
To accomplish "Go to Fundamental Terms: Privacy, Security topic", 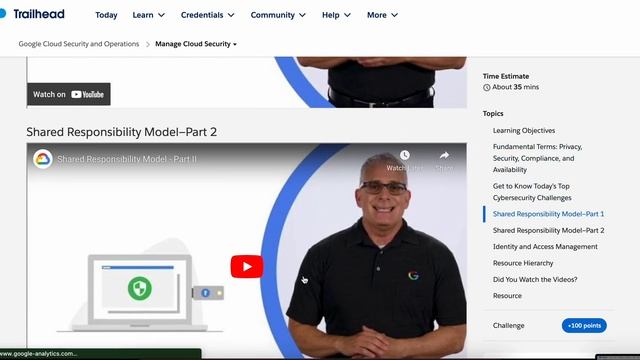I will pos(537,158).
